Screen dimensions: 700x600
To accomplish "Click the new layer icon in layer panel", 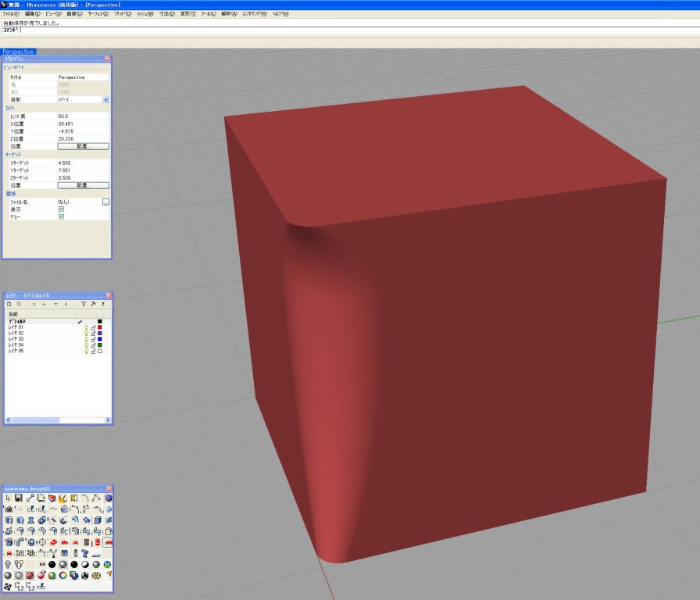I will 9,303.
